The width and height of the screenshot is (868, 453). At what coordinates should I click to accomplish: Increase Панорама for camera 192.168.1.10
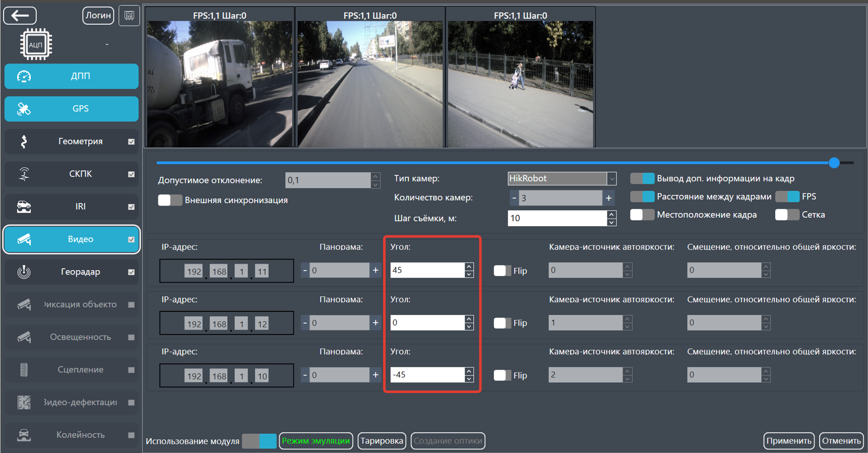point(376,375)
